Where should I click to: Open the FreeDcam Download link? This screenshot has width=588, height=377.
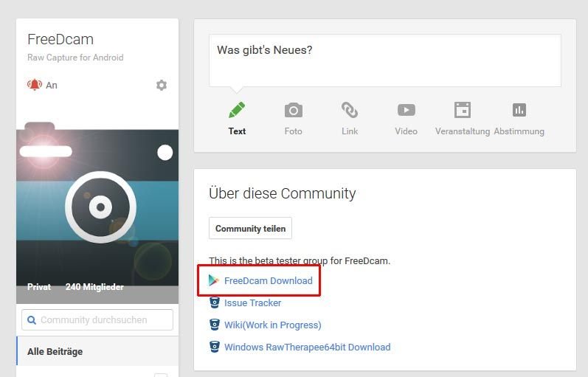click(x=268, y=280)
